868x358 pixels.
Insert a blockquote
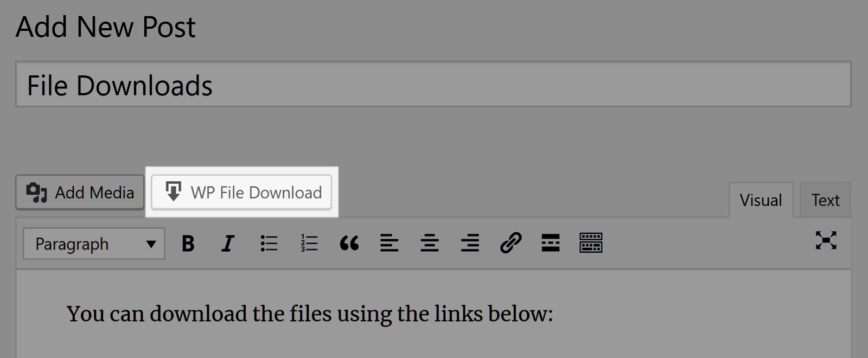[x=349, y=244]
